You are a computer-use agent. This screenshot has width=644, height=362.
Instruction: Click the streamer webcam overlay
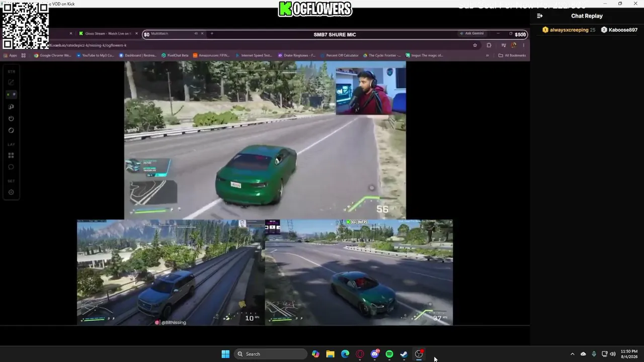coord(370,91)
